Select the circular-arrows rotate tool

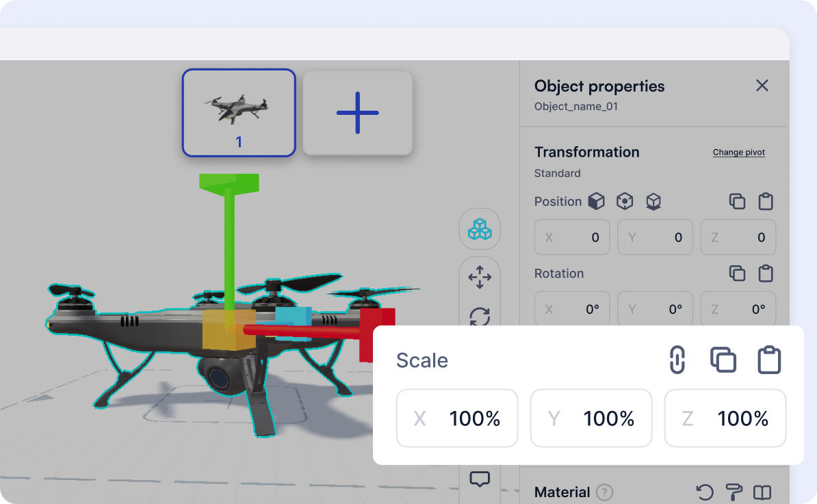(480, 316)
